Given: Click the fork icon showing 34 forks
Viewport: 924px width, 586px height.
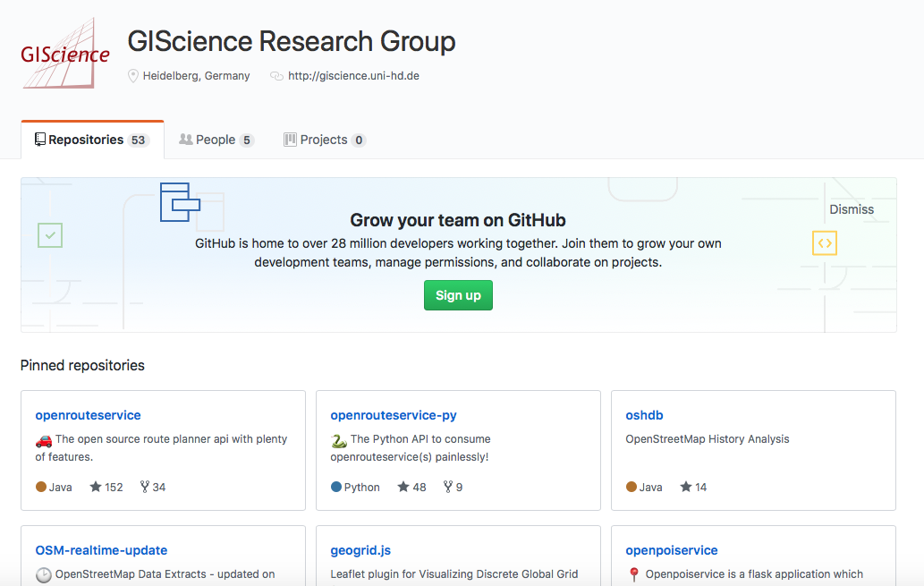Looking at the screenshot, I should click(144, 487).
